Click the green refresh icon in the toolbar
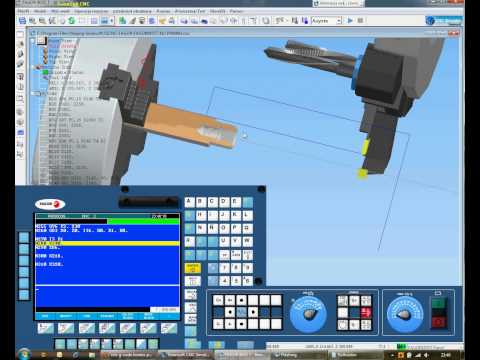The height and width of the screenshot is (360, 480). click(72, 21)
